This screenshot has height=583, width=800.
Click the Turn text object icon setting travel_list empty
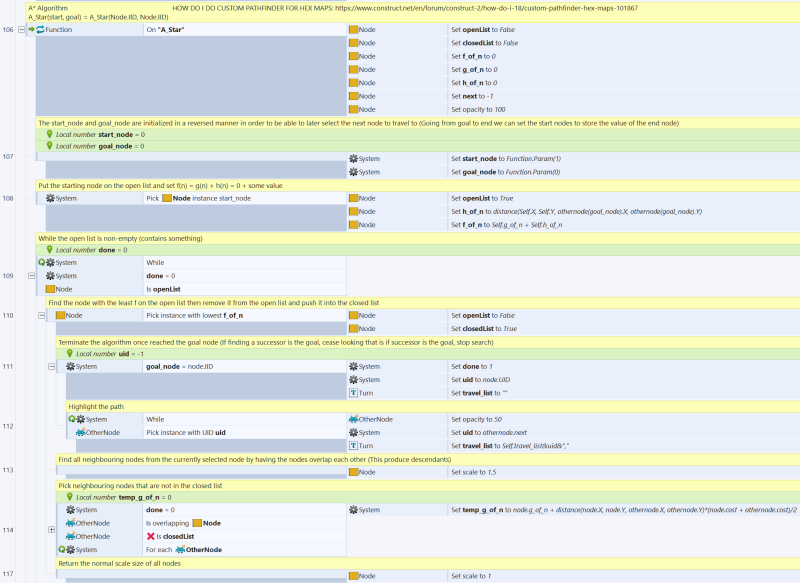(x=353, y=393)
